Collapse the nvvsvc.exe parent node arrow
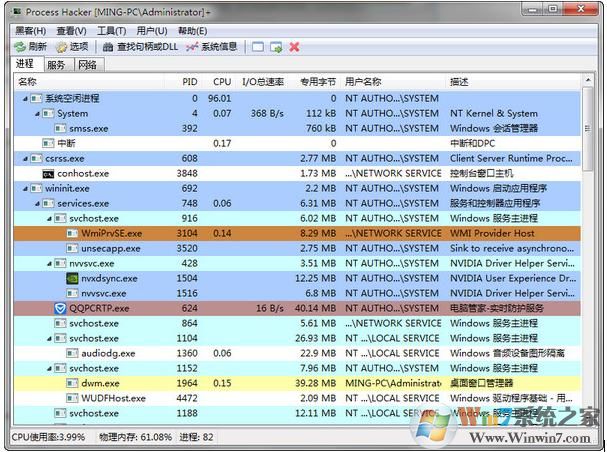This screenshot has width=607, height=452. coord(47,264)
